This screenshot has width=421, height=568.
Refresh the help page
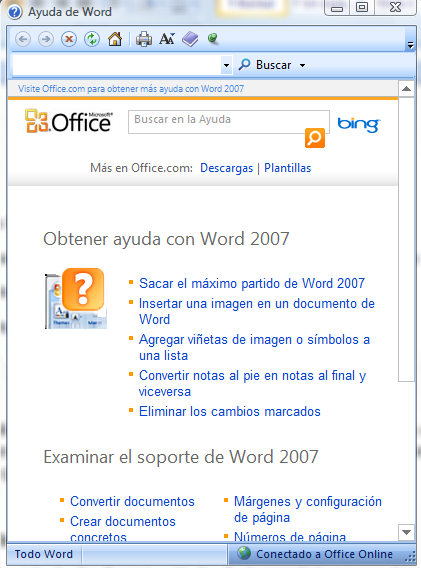(x=92, y=39)
